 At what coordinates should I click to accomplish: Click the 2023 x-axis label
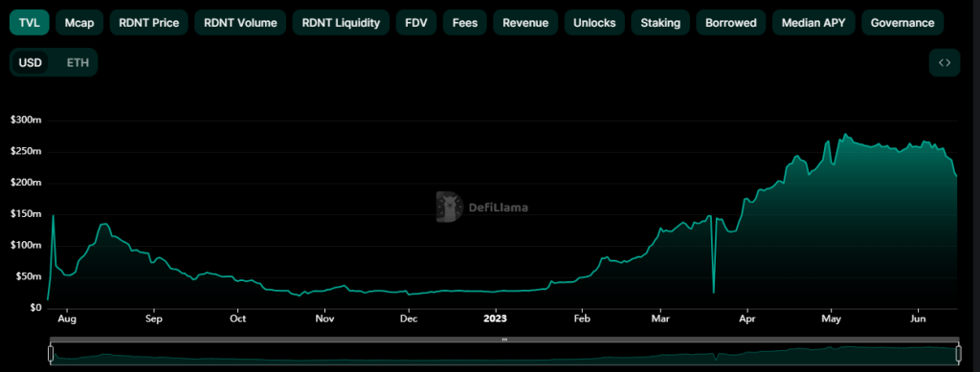point(496,319)
